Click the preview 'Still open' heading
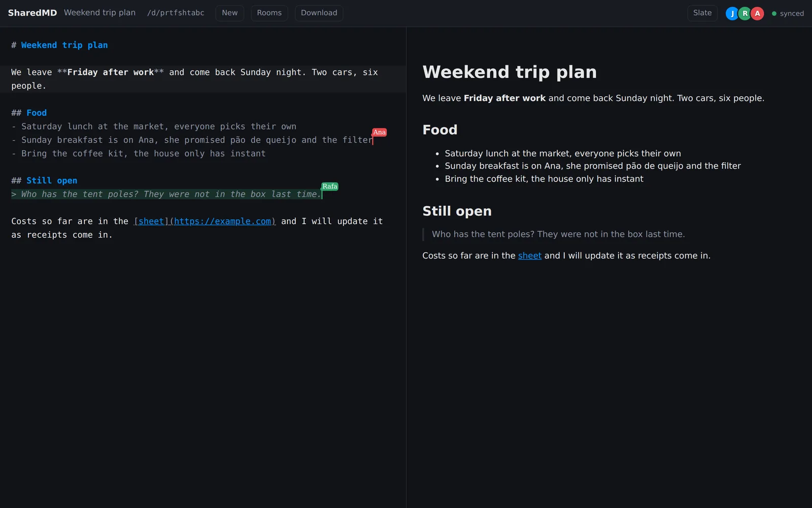This screenshot has height=508, width=812. 457,211
